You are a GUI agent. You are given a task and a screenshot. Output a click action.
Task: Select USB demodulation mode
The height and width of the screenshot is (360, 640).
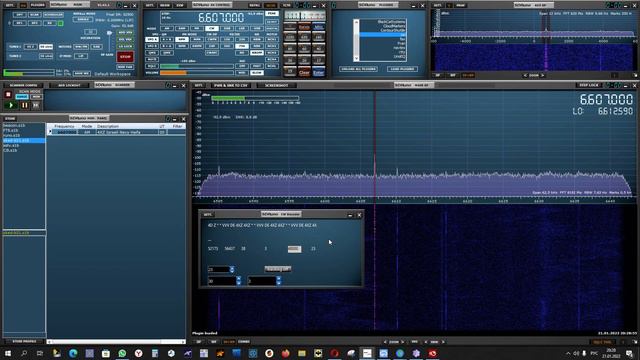[257, 29]
